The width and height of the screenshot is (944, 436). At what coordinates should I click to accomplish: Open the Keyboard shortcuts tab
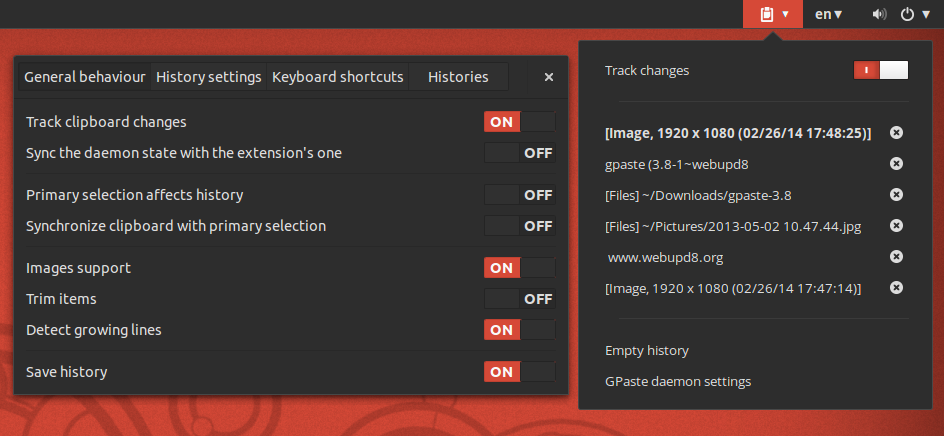[338, 77]
